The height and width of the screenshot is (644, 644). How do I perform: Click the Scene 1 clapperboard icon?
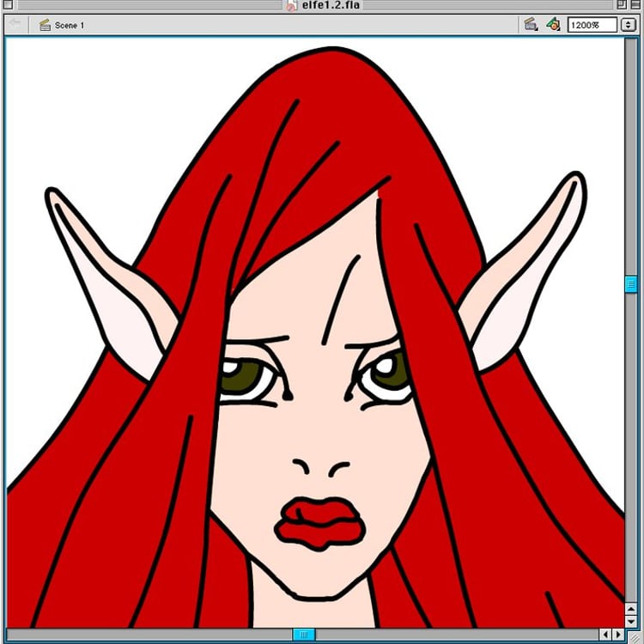[45, 25]
